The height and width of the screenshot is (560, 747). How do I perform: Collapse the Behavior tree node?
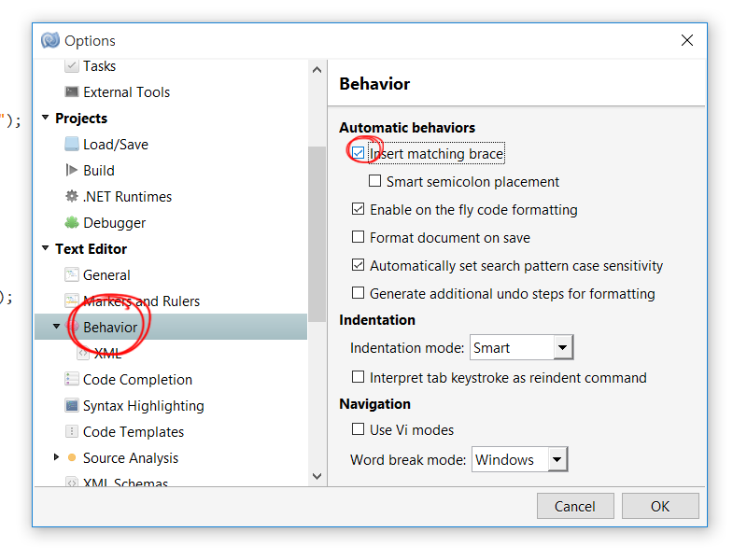56,326
